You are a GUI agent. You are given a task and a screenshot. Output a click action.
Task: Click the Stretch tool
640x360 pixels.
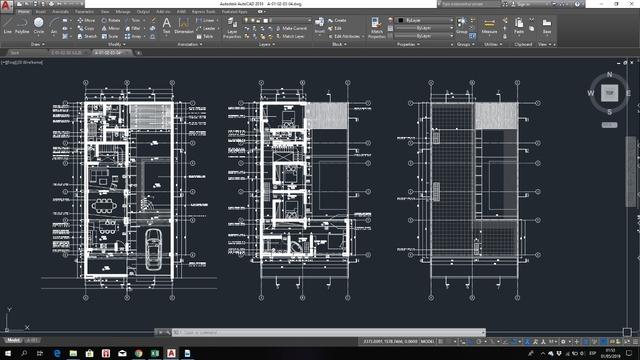pyautogui.click(x=87, y=36)
